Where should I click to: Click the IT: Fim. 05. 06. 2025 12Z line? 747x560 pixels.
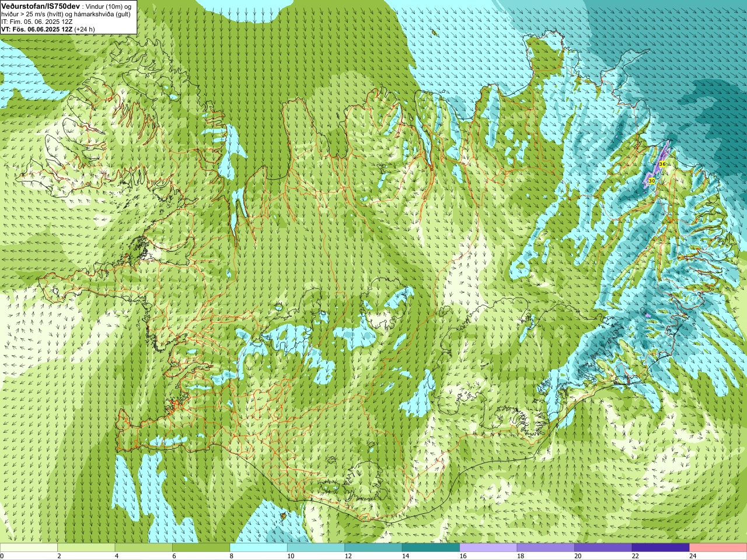(x=37, y=22)
